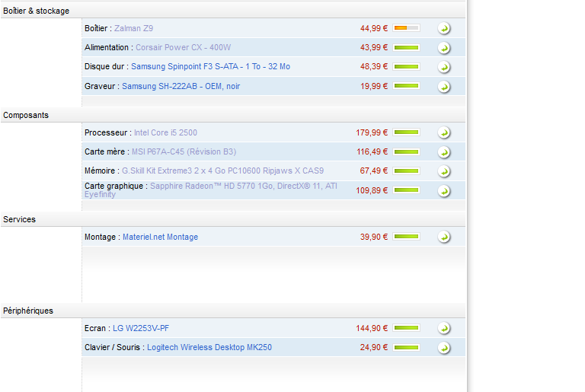Click the 179,99 € processor price

(372, 132)
